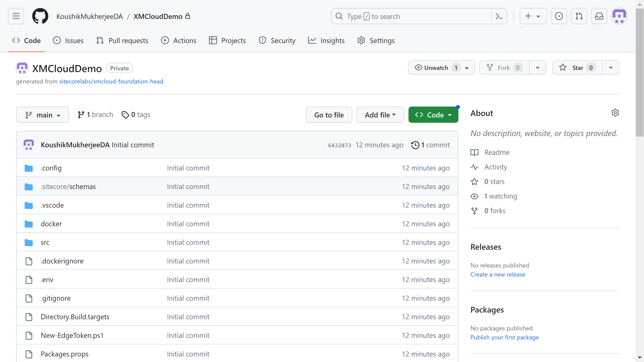Click the .vscode folder icon
Viewport: 644px width, 362px height.
tap(29, 205)
